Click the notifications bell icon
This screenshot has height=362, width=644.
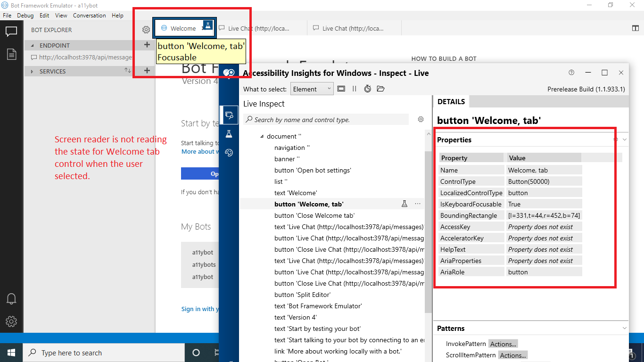[x=11, y=298]
